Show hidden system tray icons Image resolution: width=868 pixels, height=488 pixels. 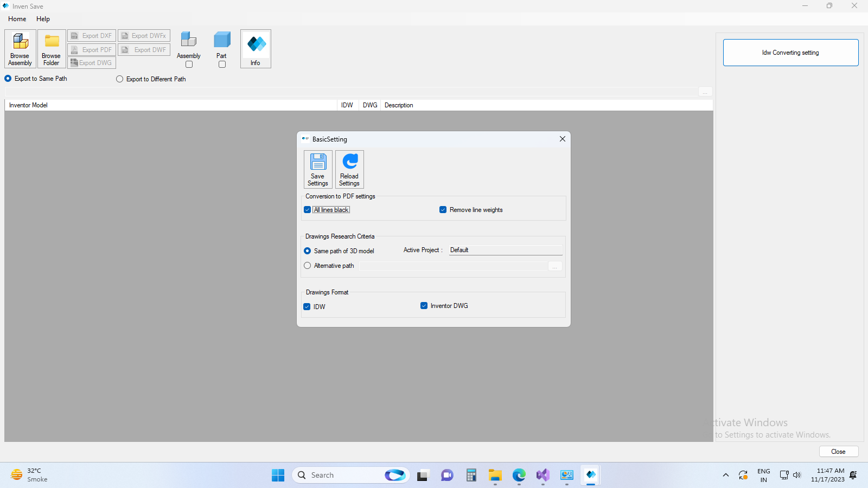726,475
